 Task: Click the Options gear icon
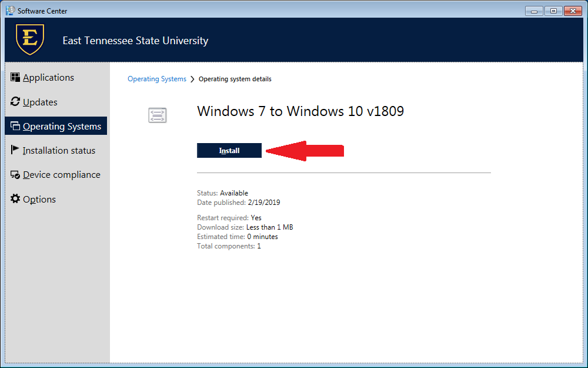[x=15, y=199]
